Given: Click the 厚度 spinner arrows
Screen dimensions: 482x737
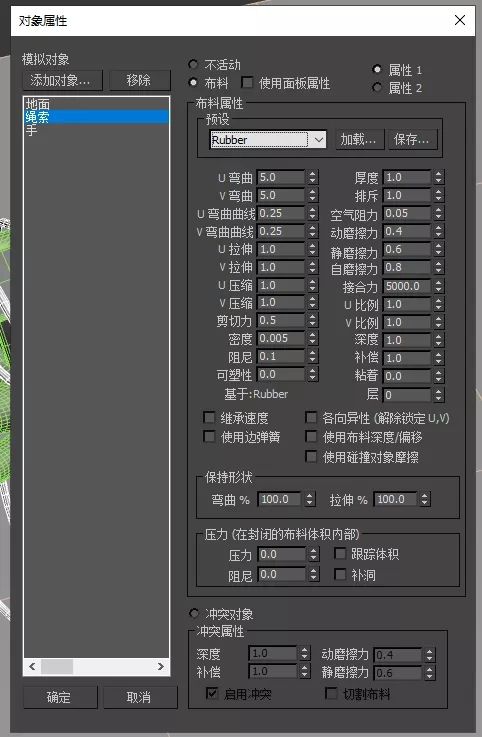Looking at the screenshot, I should point(438,177).
